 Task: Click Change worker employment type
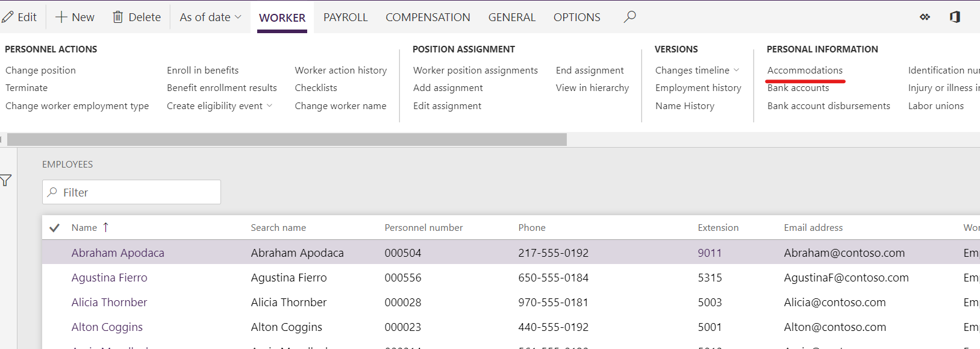pyautogui.click(x=77, y=105)
